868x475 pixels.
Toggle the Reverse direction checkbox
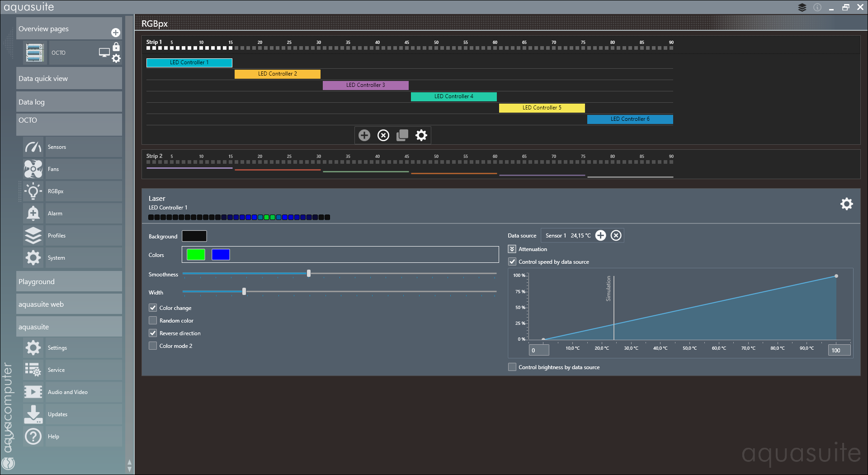click(x=153, y=333)
